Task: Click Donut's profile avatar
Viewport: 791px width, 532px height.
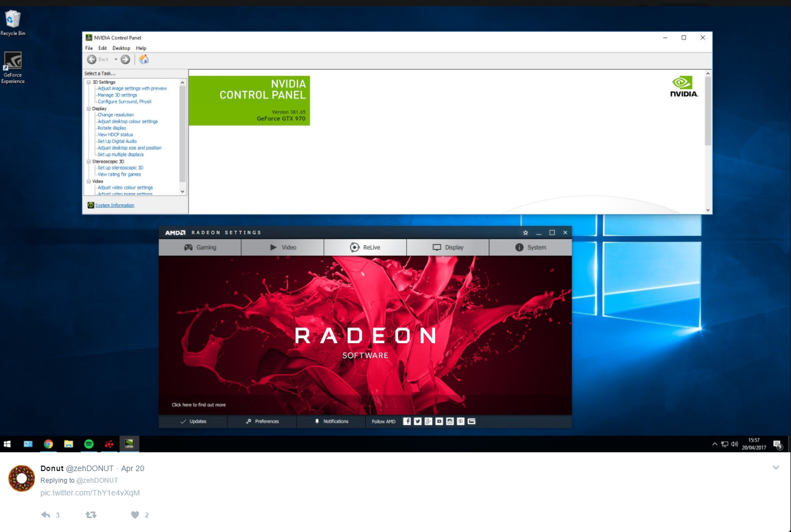Action: (22, 478)
